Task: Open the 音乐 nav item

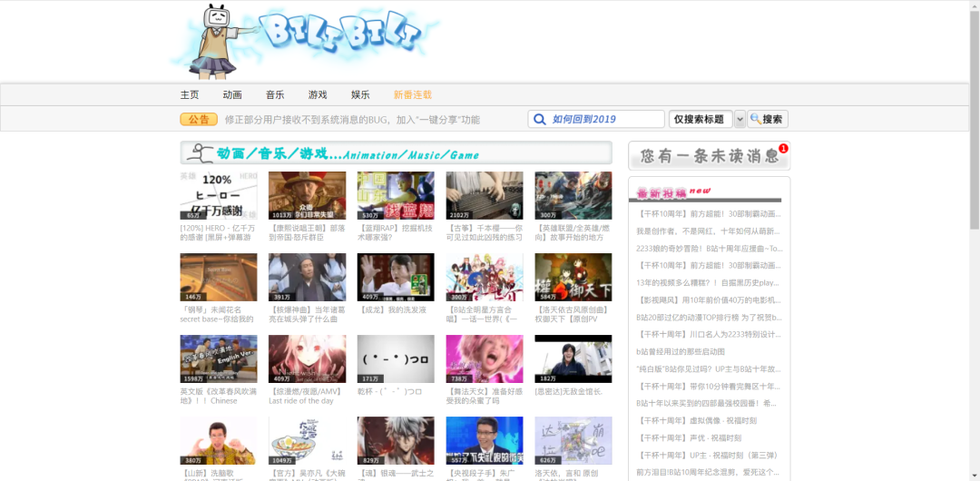Action: click(x=275, y=95)
